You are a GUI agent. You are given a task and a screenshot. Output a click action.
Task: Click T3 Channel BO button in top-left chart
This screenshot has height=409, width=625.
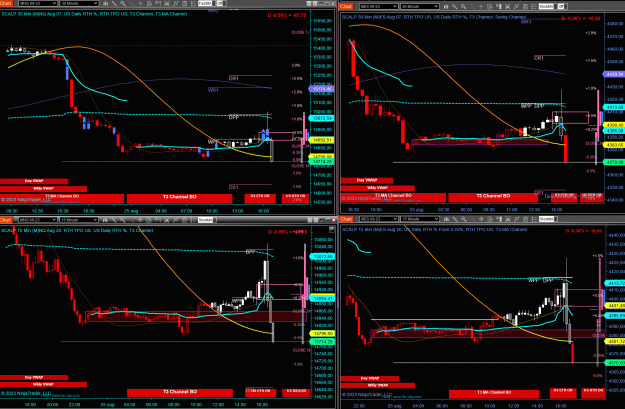179,198
